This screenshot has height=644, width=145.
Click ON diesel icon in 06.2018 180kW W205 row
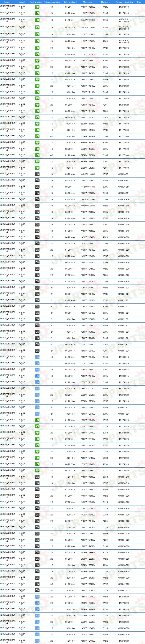coord(37,269)
